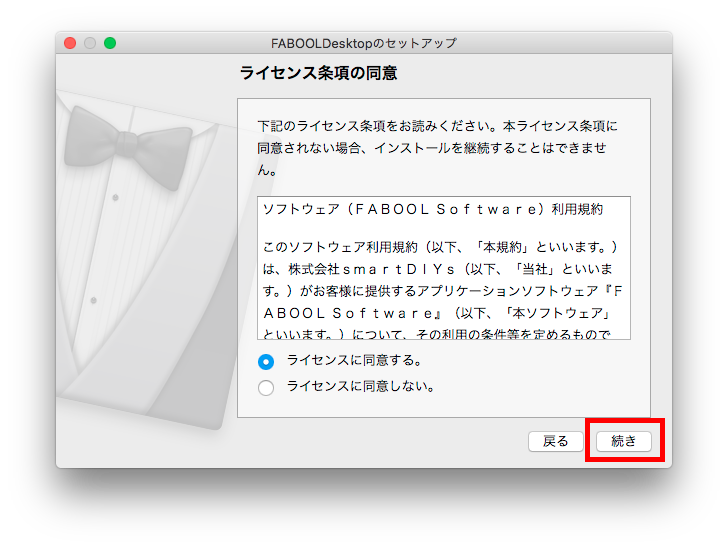Click the window title "FABOOLDesktopのセットアップ"

[x=364, y=43]
